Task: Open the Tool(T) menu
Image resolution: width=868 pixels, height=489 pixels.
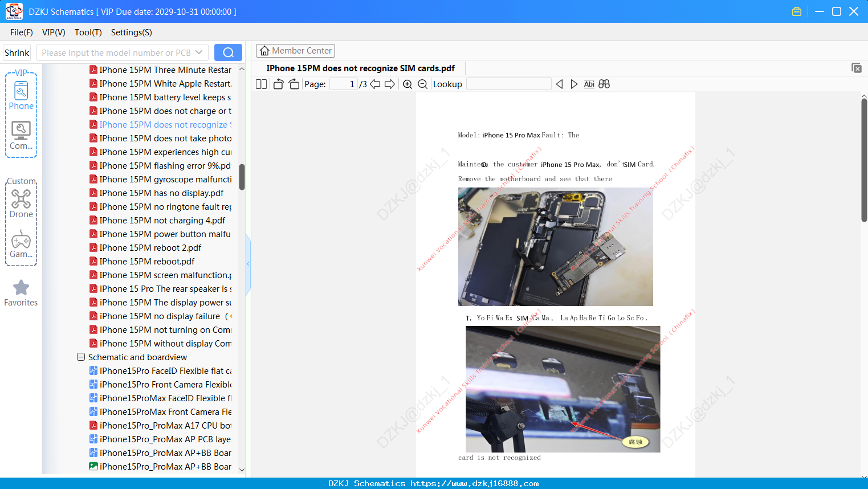Action: (88, 32)
